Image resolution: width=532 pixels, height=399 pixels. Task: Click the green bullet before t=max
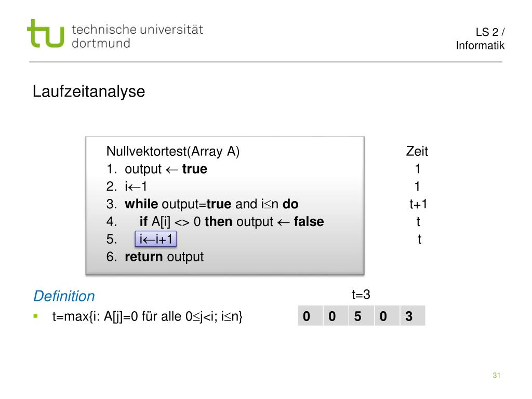click(x=36, y=316)
